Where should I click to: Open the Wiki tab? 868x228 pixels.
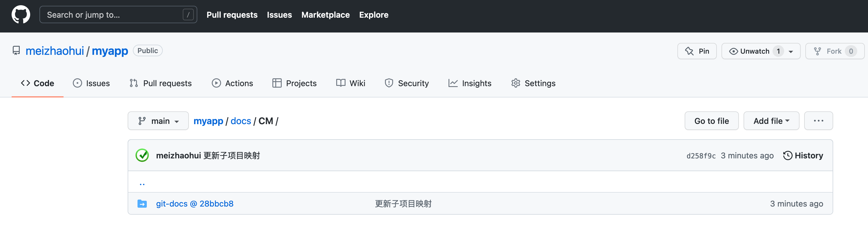[351, 83]
